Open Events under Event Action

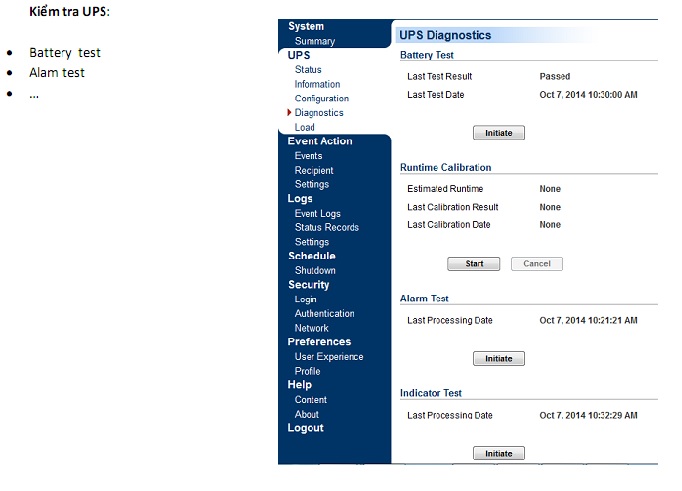pos(308,156)
